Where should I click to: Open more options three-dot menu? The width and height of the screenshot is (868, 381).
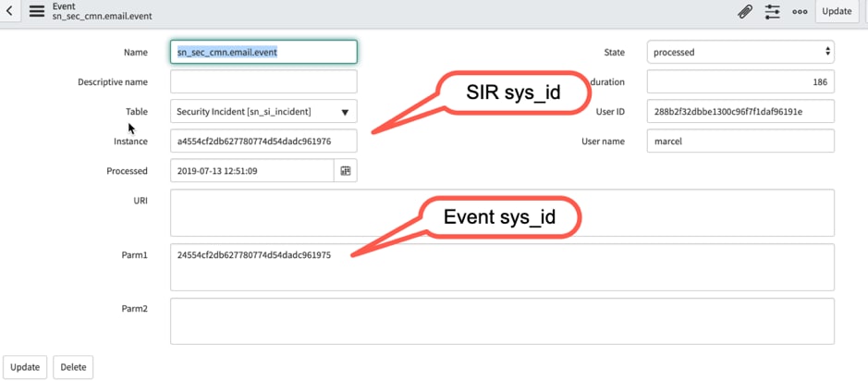[x=800, y=12]
